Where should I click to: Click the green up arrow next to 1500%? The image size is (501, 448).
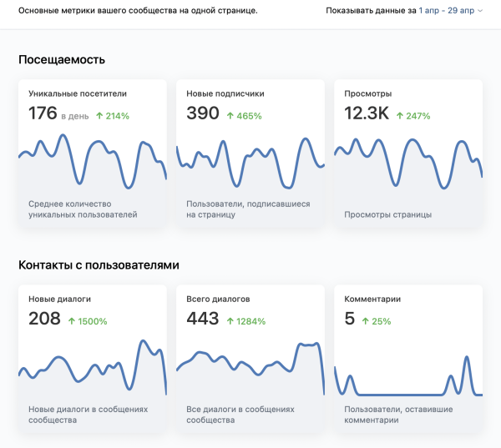pyautogui.click(x=72, y=321)
